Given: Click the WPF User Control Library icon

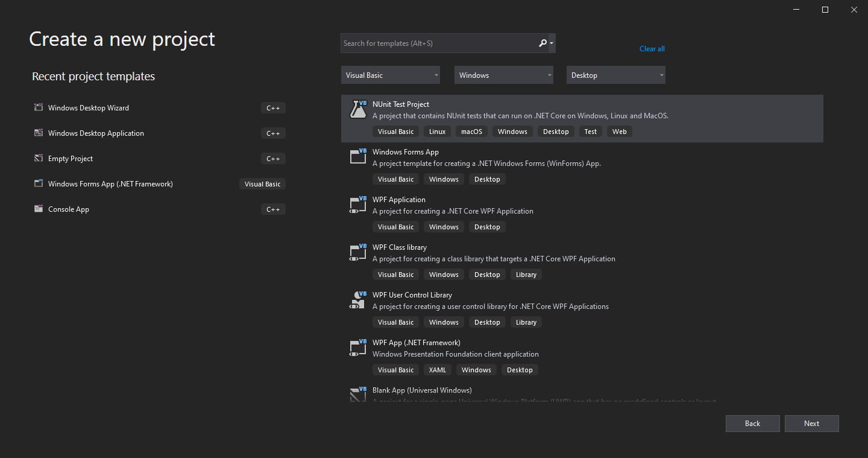Looking at the screenshot, I should tap(358, 299).
